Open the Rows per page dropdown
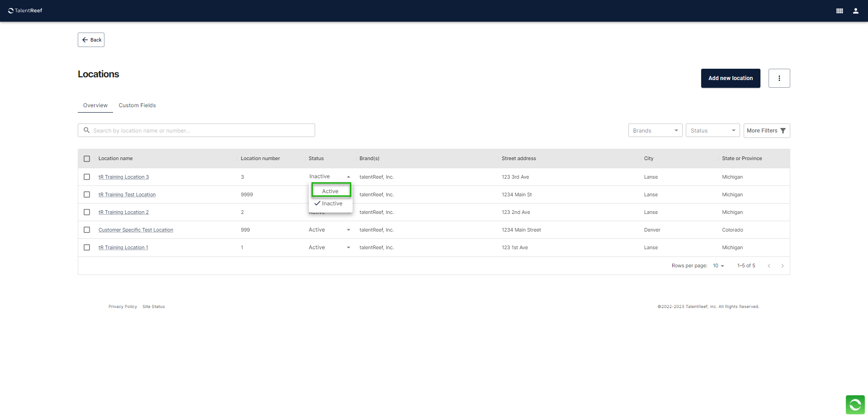 718,266
